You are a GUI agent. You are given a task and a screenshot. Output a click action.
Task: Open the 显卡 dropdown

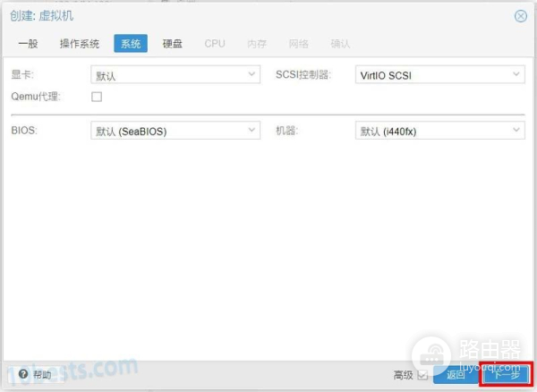(175, 74)
